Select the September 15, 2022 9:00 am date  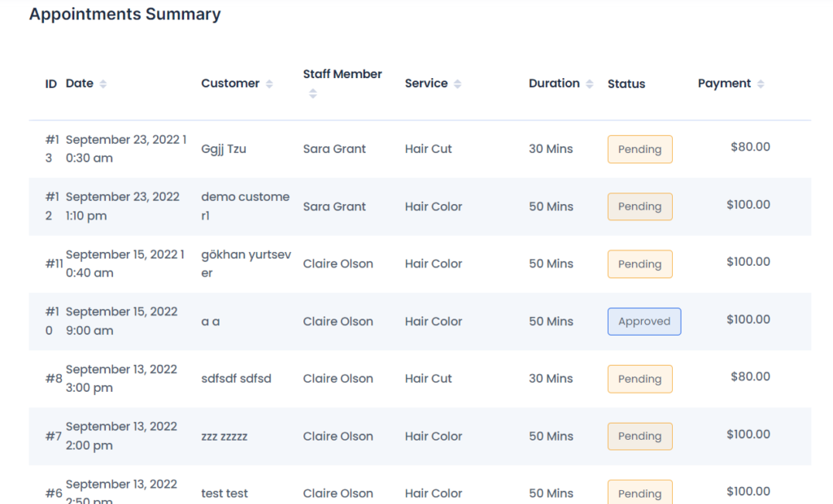pyautogui.click(x=121, y=321)
